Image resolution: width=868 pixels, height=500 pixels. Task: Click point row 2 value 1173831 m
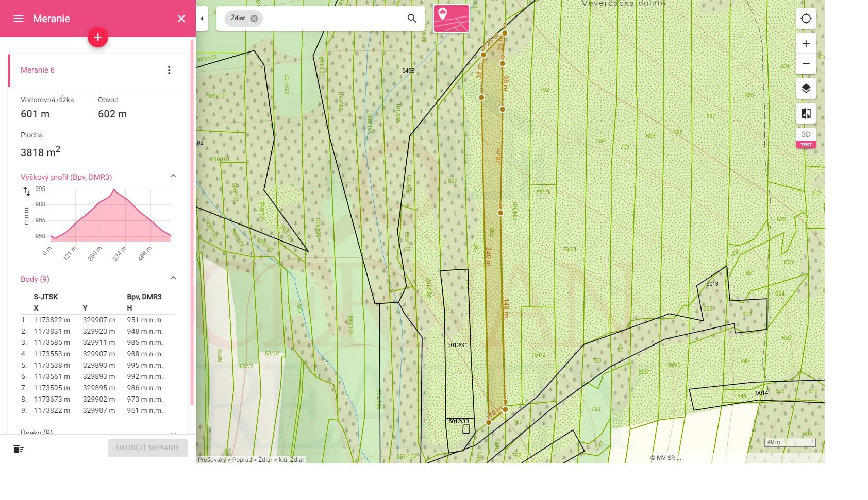point(52,331)
